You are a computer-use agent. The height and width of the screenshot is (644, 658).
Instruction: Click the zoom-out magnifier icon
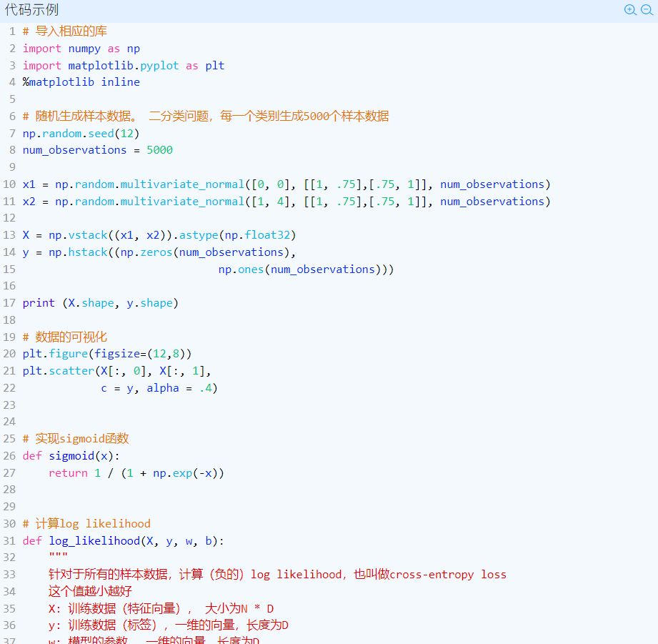(x=647, y=10)
